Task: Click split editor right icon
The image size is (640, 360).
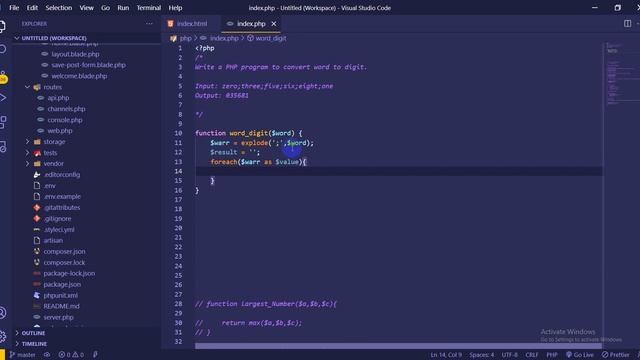Action: [x=627, y=24]
